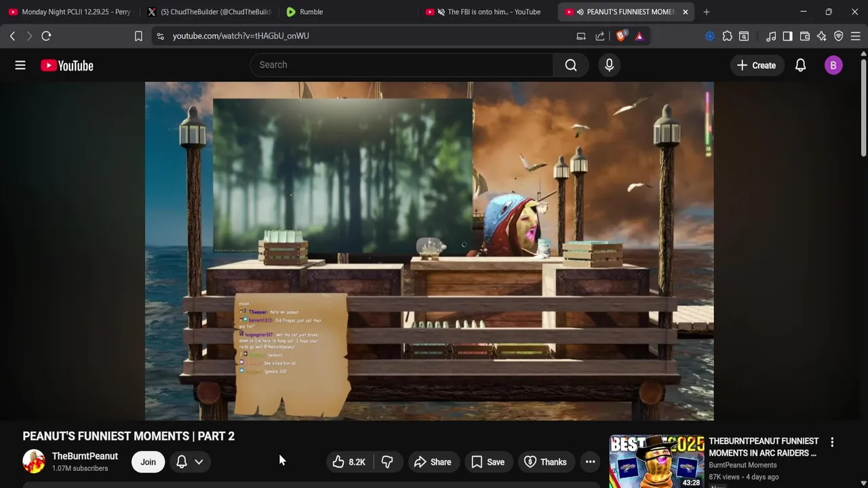The height and width of the screenshot is (488, 868).
Task: Click the Create button
Action: [x=756, y=65]
